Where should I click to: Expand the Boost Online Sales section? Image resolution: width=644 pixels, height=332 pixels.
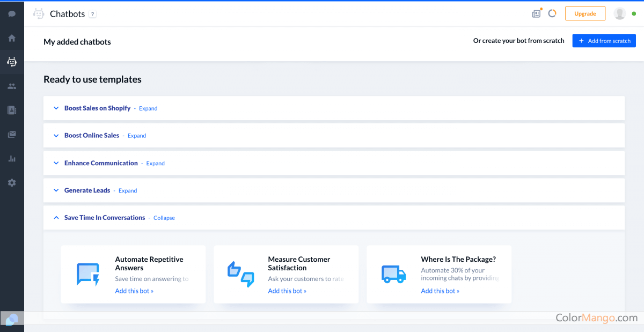[137, 136]
